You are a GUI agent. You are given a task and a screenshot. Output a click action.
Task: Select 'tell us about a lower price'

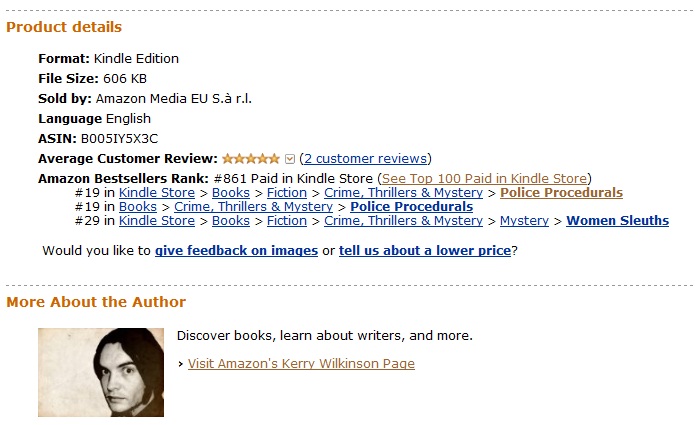click(x=425, y=250)
